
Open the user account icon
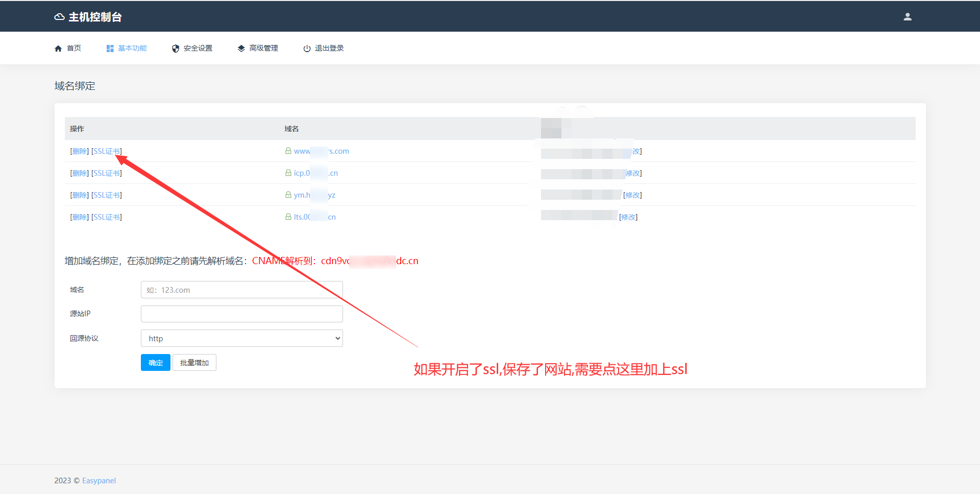[x=907, y=17]
